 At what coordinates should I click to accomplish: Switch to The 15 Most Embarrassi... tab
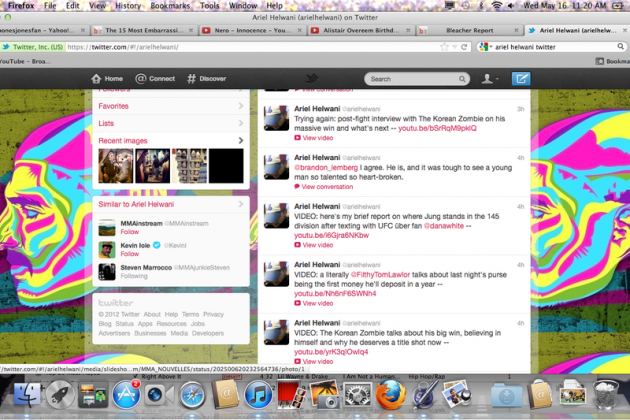(143, 30)
